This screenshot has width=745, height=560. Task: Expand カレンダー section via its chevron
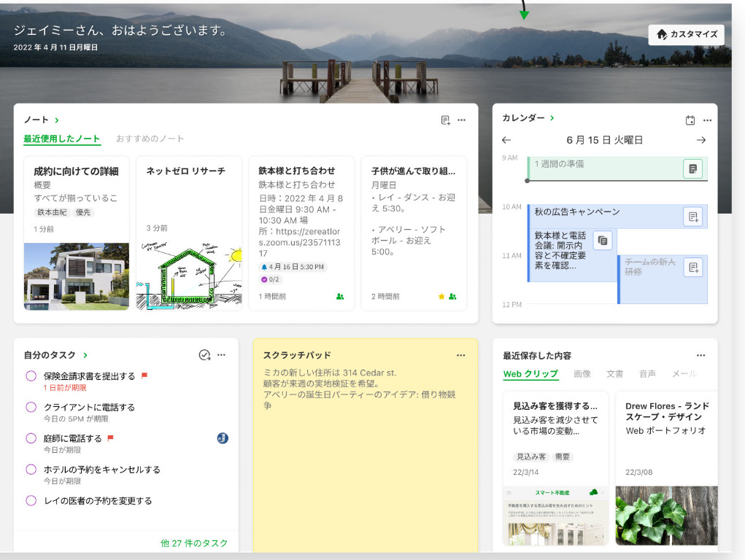(552, 118)
